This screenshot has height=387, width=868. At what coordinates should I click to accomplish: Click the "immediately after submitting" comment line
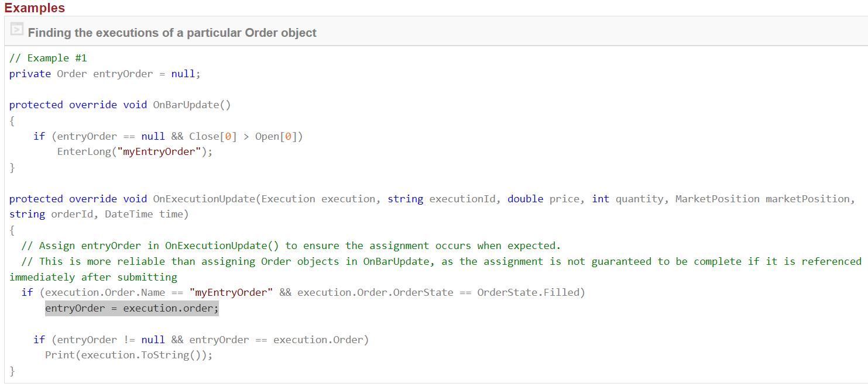tap(93, 277)
